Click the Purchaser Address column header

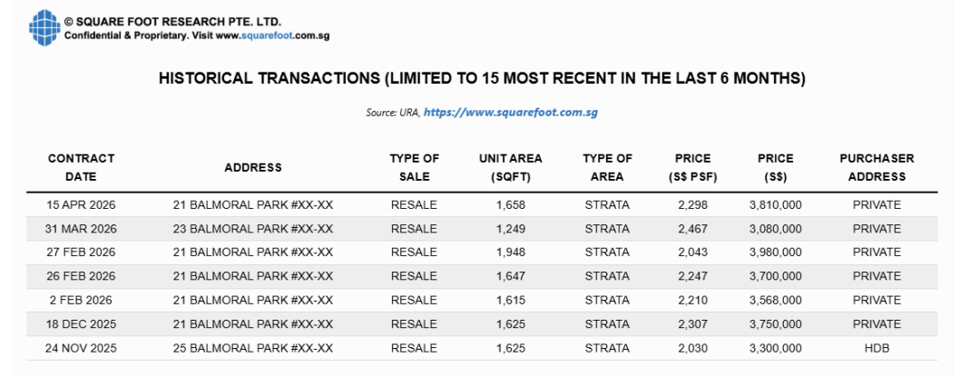coord(877,167)
